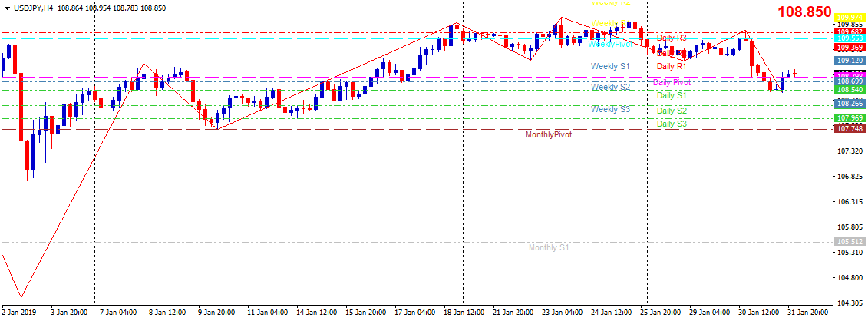Click the blue 109.120 price tag

[x=850, y=61]
